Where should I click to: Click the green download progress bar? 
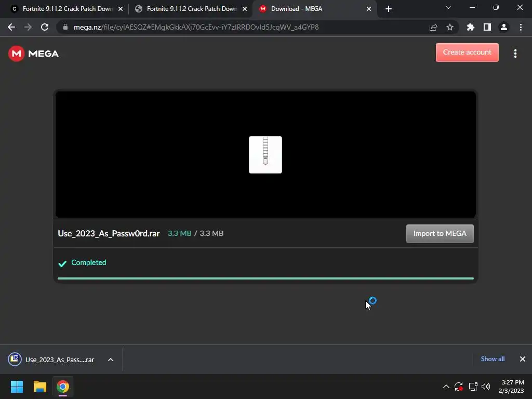(x=265, y=278)
